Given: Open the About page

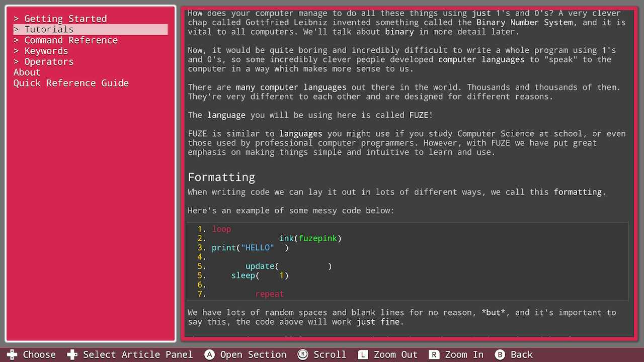Looking at the screenshot, I should click(27, 72).
